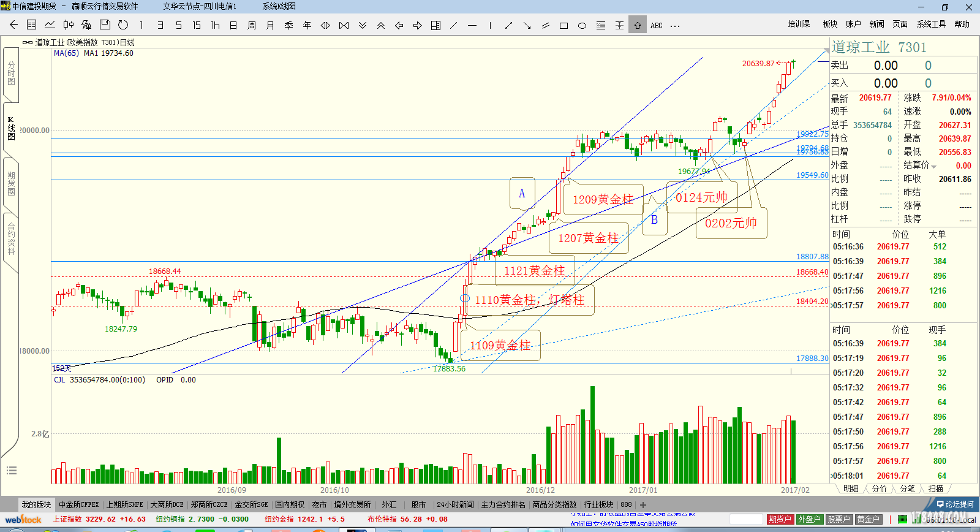Image resolution: width=980 pixels, height=532 pixels.
Task: Click the hollow left arrow icon
Action: (x=399, y=25)
